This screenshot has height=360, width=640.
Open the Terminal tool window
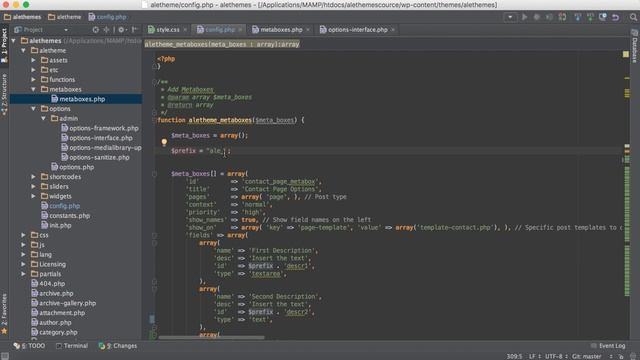point(72,346)
